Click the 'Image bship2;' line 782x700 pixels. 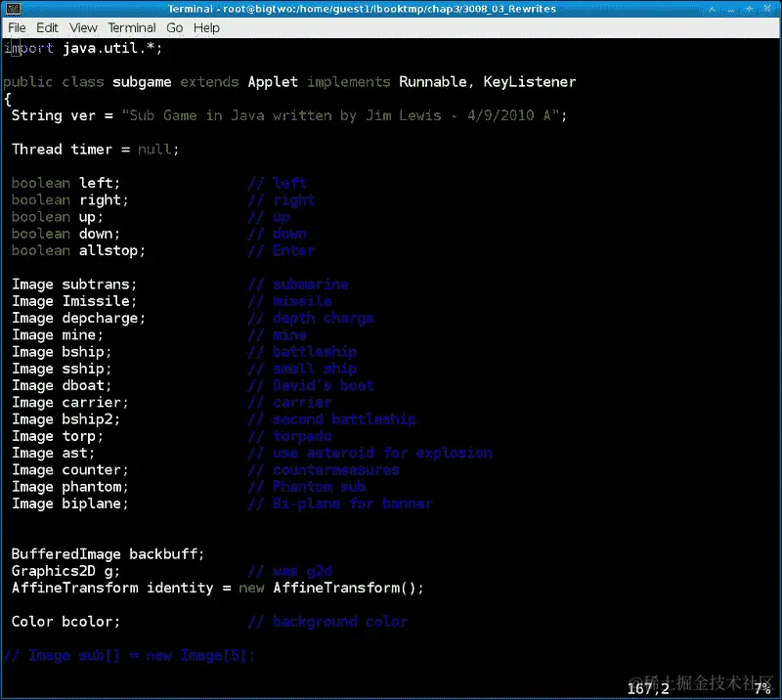65,419
